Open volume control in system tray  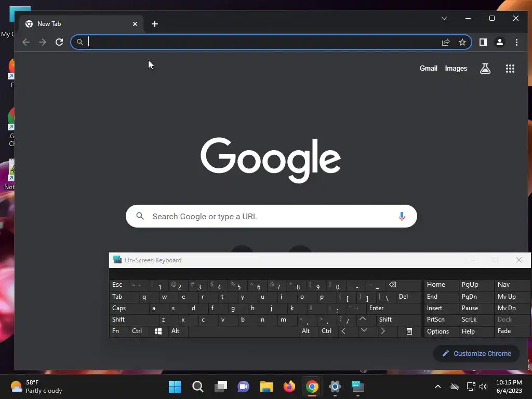(483, 387)
